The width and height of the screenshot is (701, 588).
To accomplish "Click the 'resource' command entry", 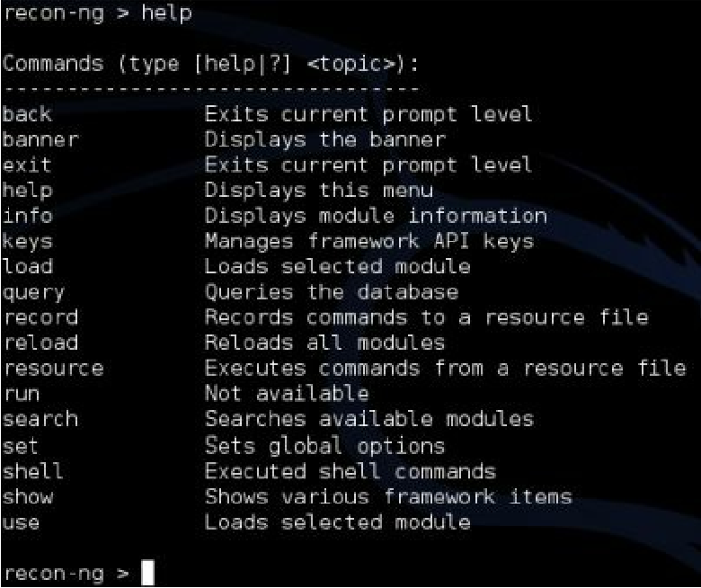I will click(x=54, y=369).
